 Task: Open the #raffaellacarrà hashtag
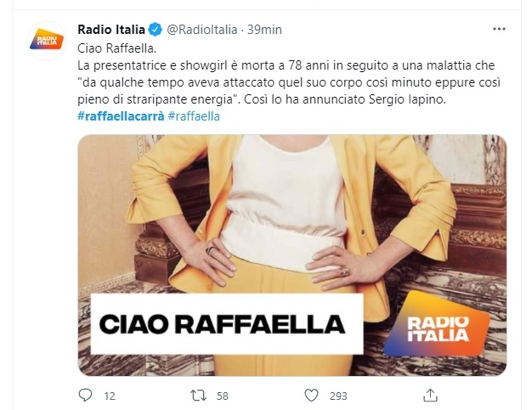[121, 116]
